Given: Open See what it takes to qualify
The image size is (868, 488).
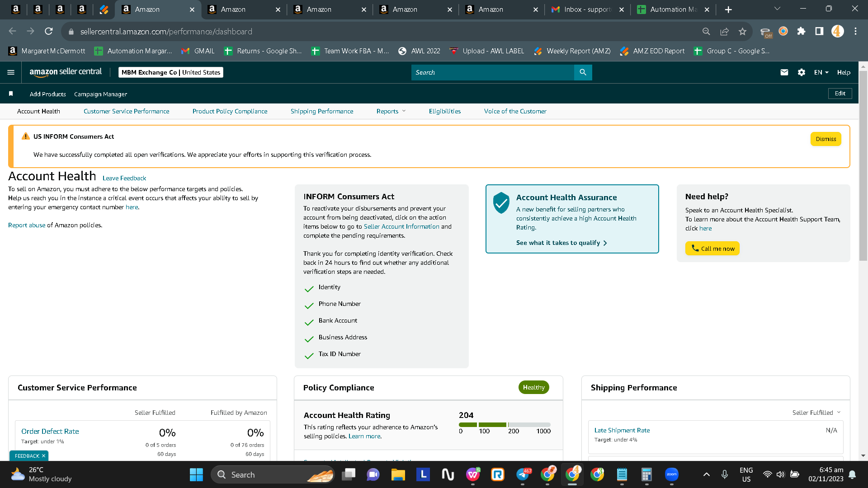Looking at the screenshot, I should coord(561,243).
